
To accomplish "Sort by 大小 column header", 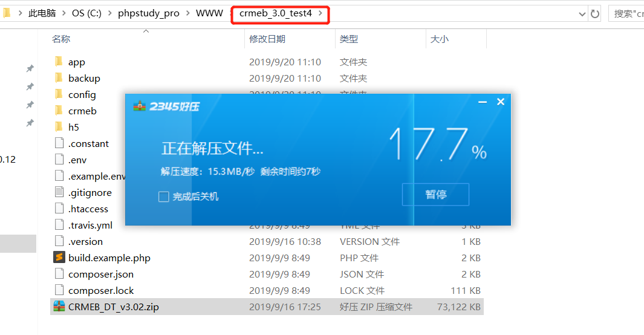I will (440, 39).
